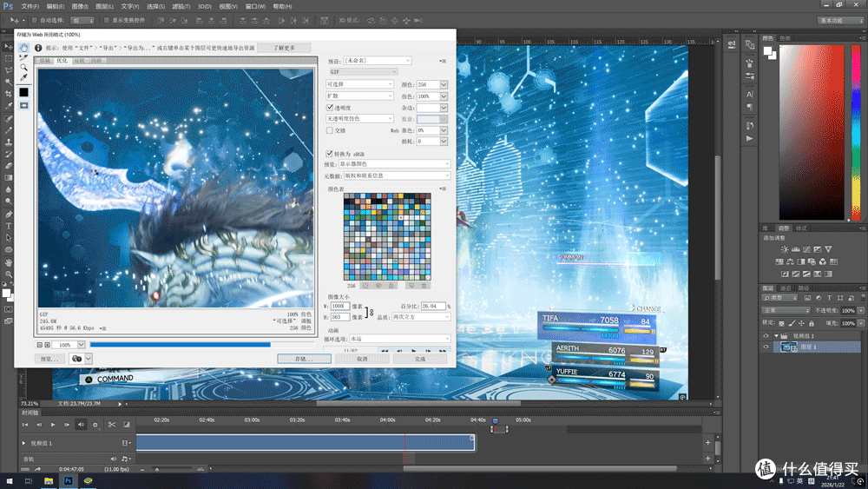Click the H height field showing 563
This screenshot has width=868, height=489.
[x=340, y=317]
